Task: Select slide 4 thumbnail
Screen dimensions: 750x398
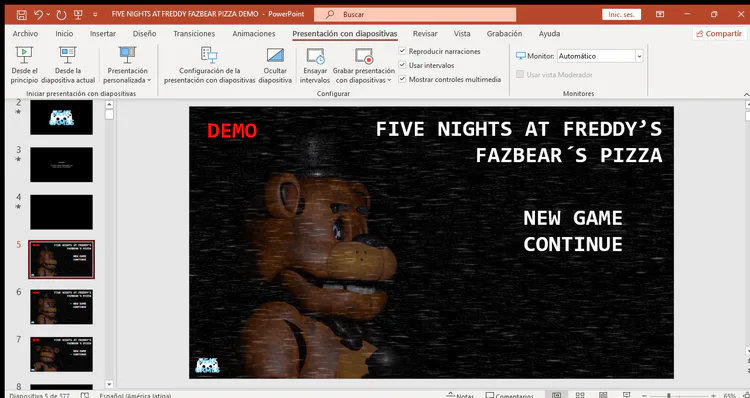Action: point(62,212)
